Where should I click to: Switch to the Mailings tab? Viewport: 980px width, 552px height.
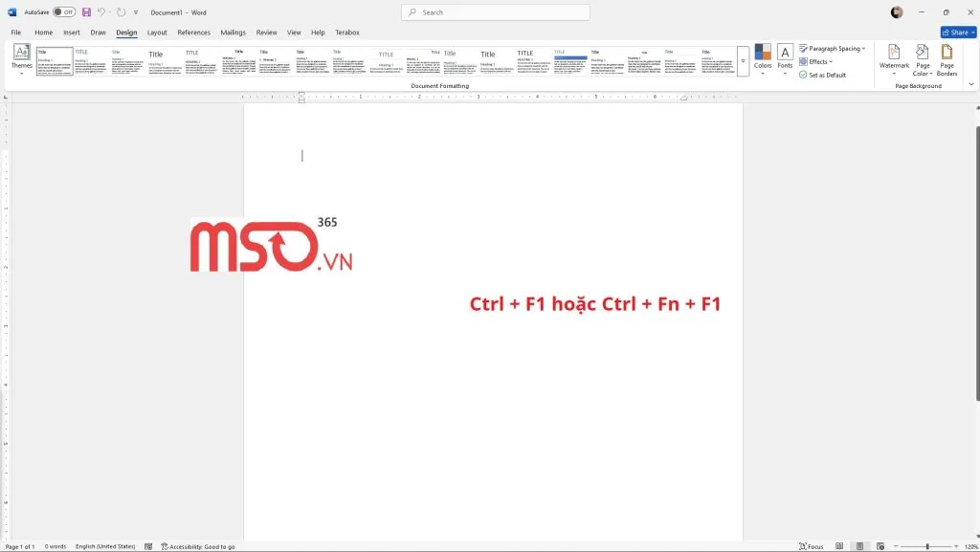click(x=233, y=32)
